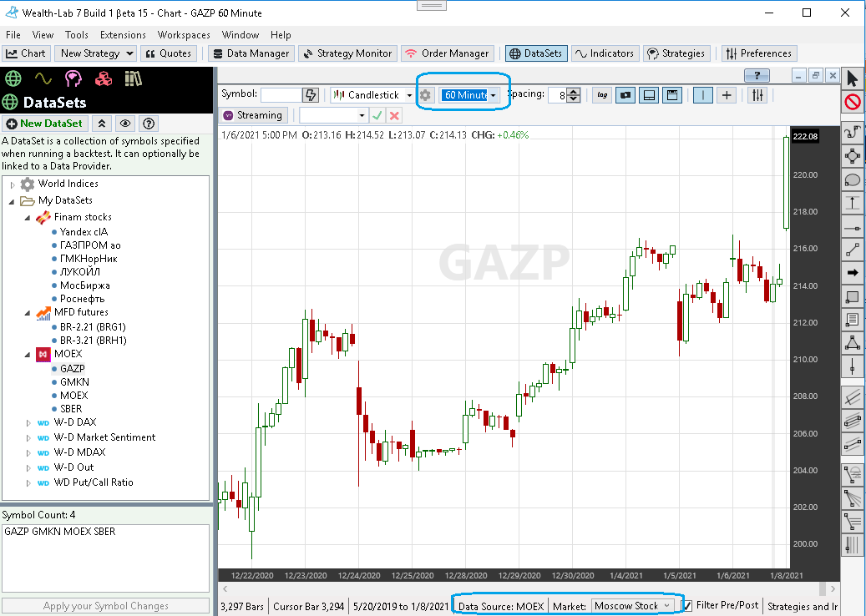Screen dimensions: 866x616
Task: Select the vertical line drawing tool
Action: (852, 366)
